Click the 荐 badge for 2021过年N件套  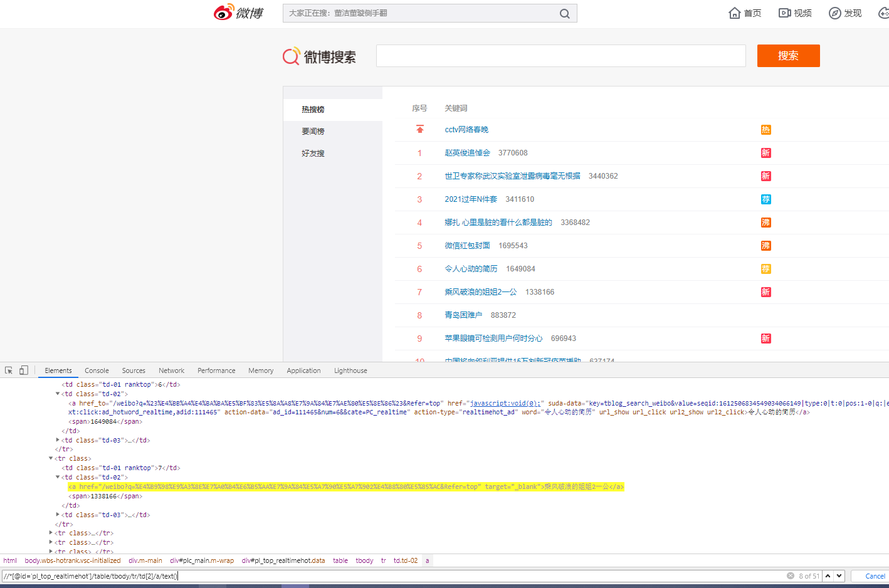pos(765,199)
